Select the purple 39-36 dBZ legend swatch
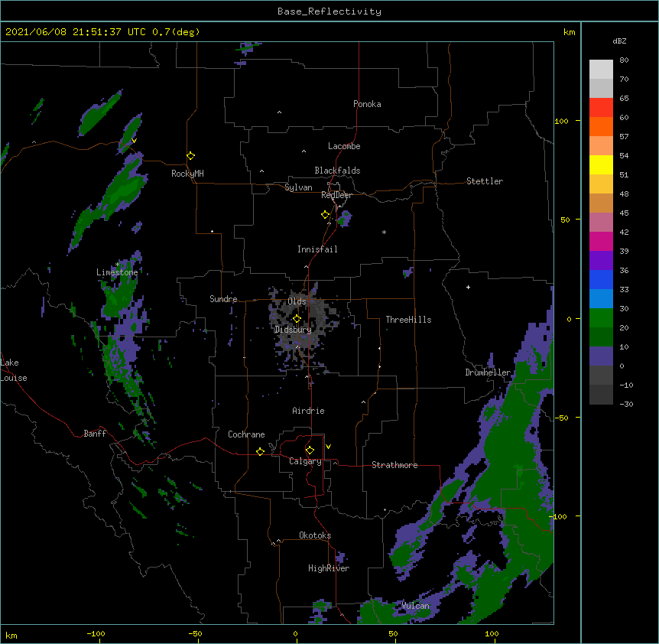Image resolution: width=659 pixels, height=644 pixels. [601, 261]
